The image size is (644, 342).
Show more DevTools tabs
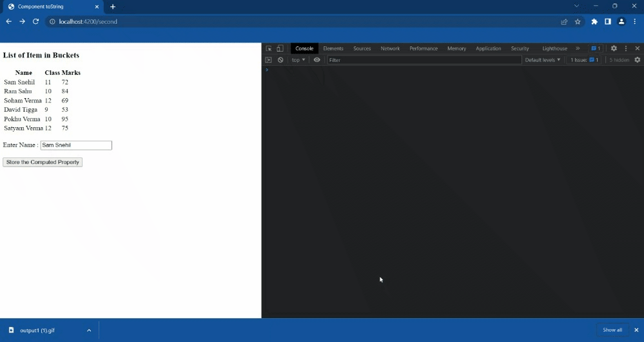(578, 48)
